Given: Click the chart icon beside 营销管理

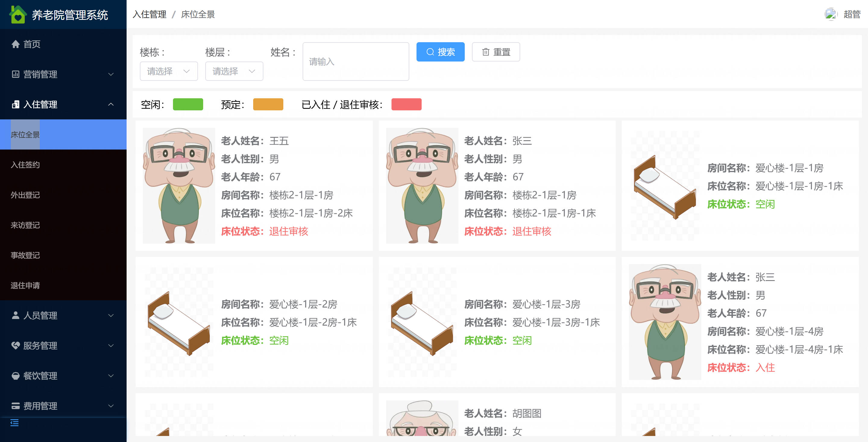Looking at the screenshot, I should pos(15,74).
